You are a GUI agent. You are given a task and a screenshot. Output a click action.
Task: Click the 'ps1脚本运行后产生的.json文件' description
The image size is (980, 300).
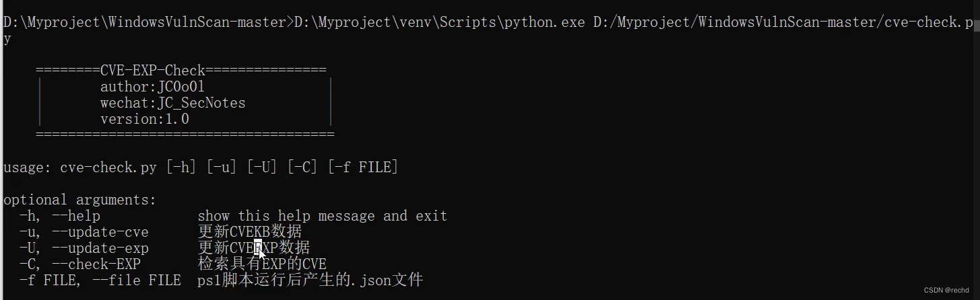(310, 280)
